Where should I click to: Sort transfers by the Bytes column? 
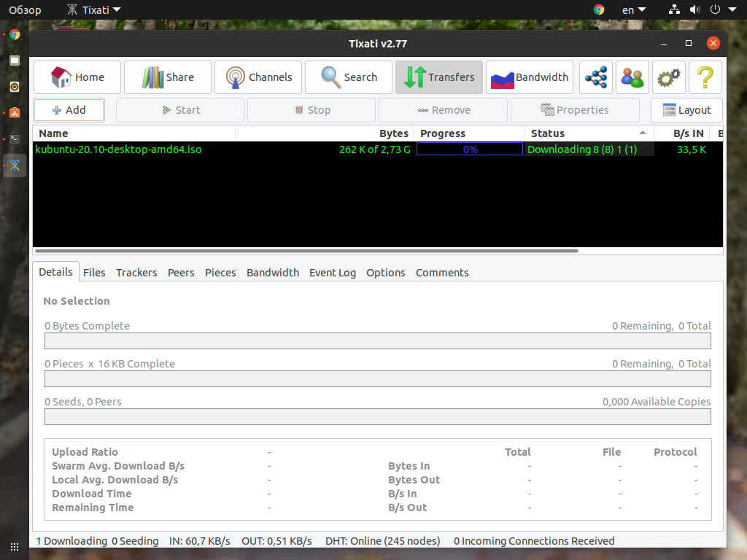(x=325, y=133)
